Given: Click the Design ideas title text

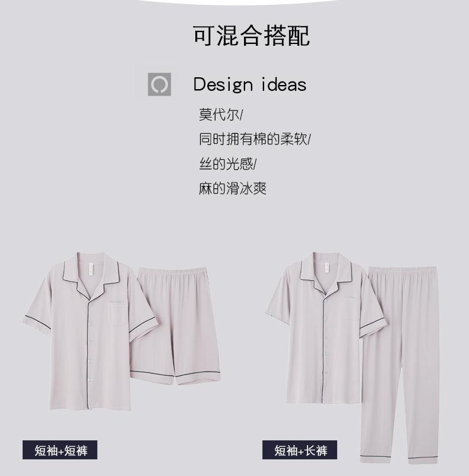Looking at the screenshot, I should point(250,84).
